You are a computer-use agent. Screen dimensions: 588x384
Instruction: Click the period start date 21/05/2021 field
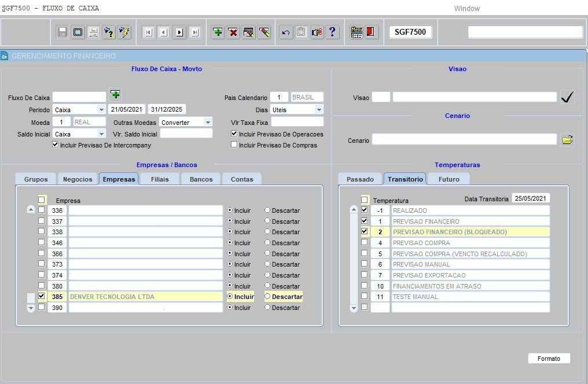[127, 109]
